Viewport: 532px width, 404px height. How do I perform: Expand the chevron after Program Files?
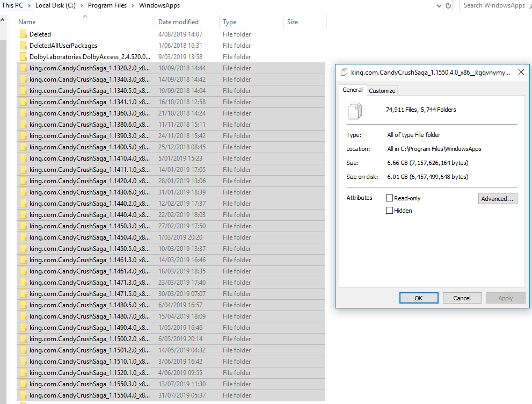tap(133, 5)
